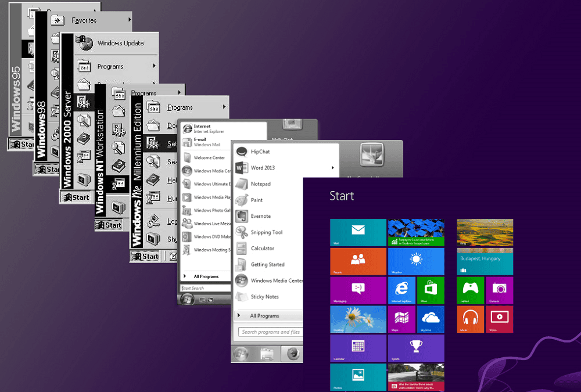Launch the Internet Explorer tile
Viewport: 581px width, 392px height.
click(x=401, y=290)
